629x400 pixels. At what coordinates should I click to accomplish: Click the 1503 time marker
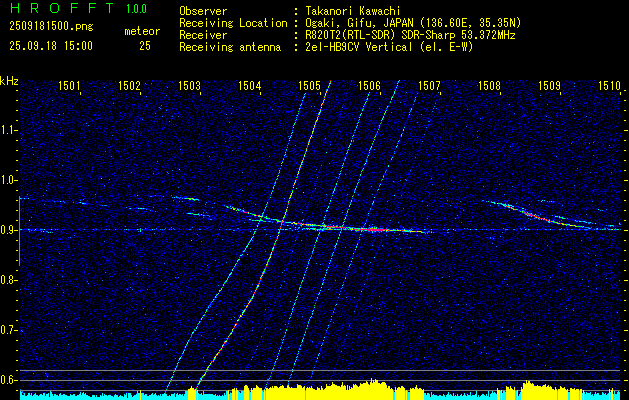tap(189, 85)
